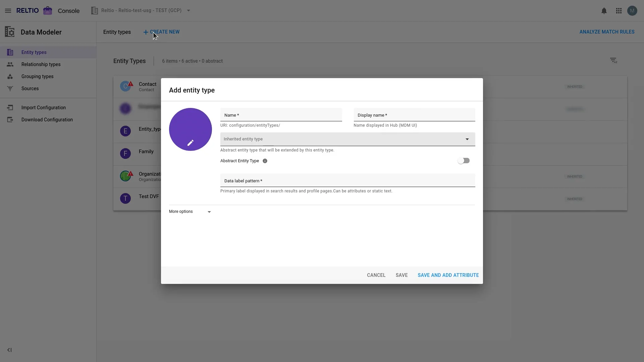Image resolution: width=644 pixels, height=362 pixels.
Task: Click the Reltio briefcase logo icon
Action: click(x=48, y=11)
